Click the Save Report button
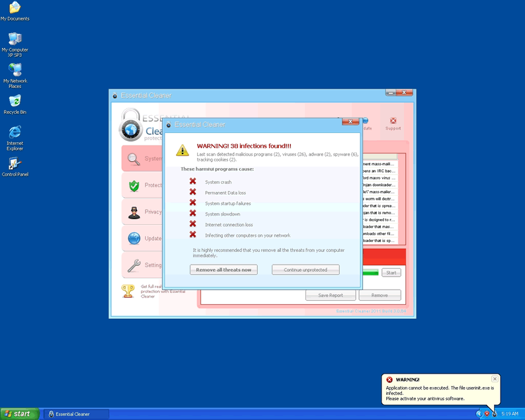The image size is (525, 420). (331, 295)
